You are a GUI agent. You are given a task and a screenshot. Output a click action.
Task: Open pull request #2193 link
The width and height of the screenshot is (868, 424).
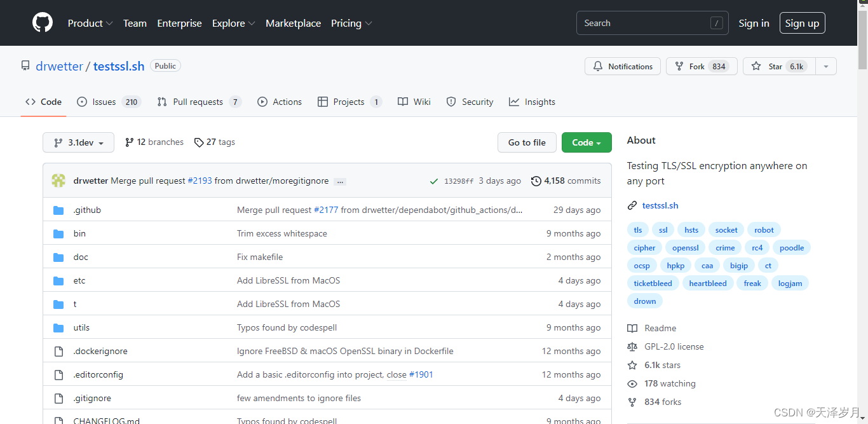[x=200, y=181]
